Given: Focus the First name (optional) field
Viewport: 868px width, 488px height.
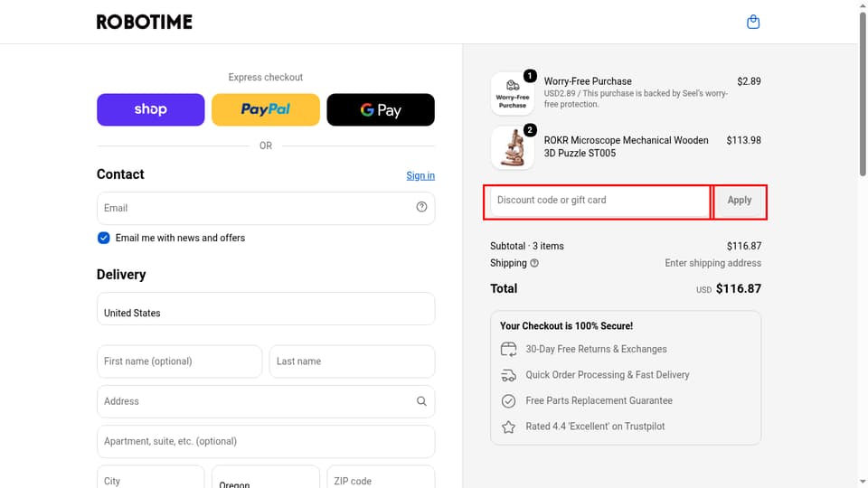Looking at the screenshot, I should coord(179,361).
